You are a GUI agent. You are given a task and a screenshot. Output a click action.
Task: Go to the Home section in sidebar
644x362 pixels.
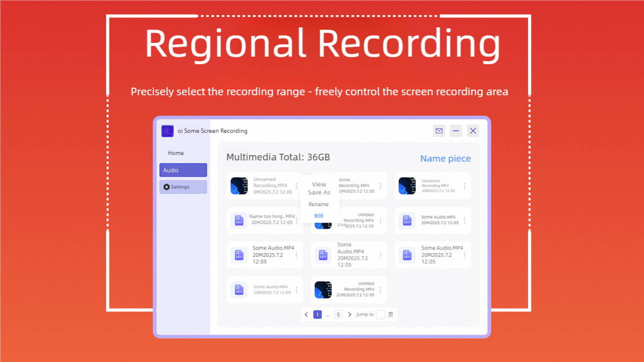(x=176, y=153)
